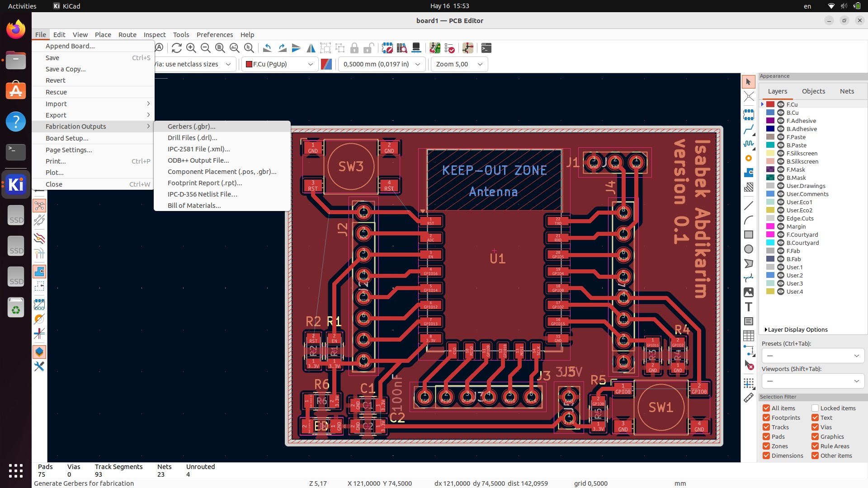Viewport: 868px width, 488px height.
Task: Click the Mirror horizontally icon
Action: pos(311,48)
